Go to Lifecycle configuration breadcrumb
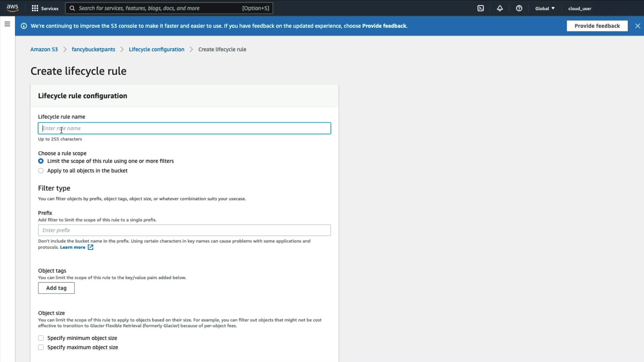The height and width of the screenshot is (362, 644). click(156, 49)
